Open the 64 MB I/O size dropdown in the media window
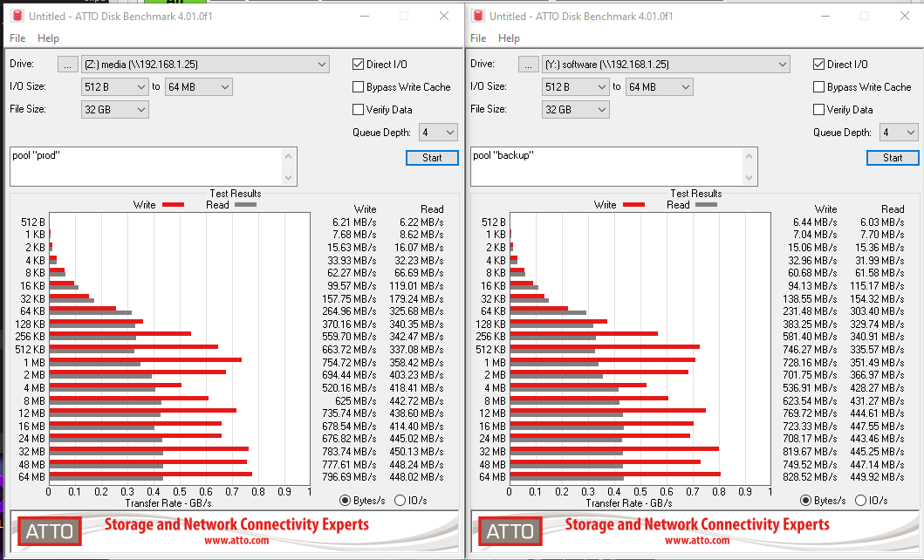This screenshot has height=560, width=924. click(x=199, y=87)
